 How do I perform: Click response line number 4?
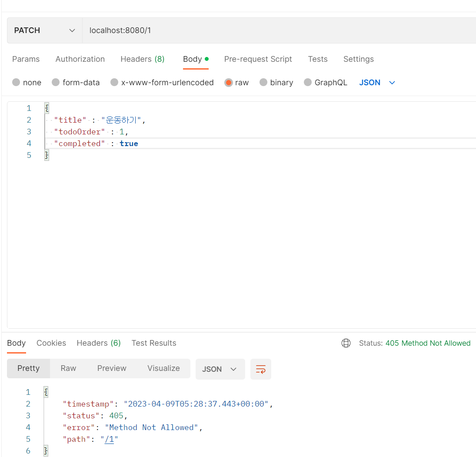point(28,427)
